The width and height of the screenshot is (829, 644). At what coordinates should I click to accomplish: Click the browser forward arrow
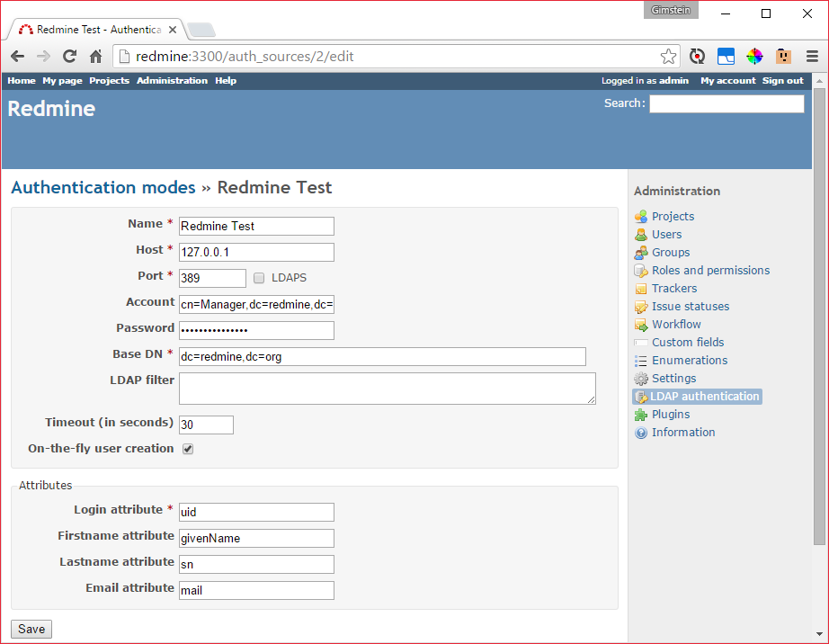43,56
